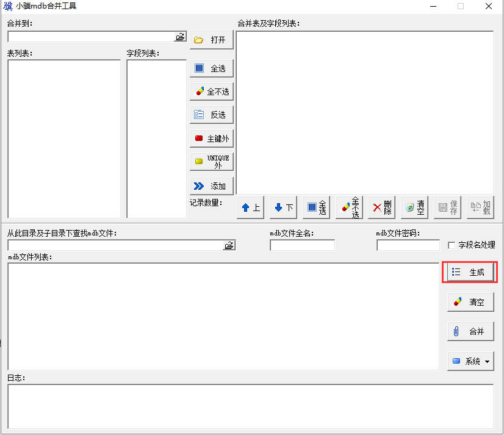Browse for mdb search directory
504x435 pixels.
coord(229,245)
